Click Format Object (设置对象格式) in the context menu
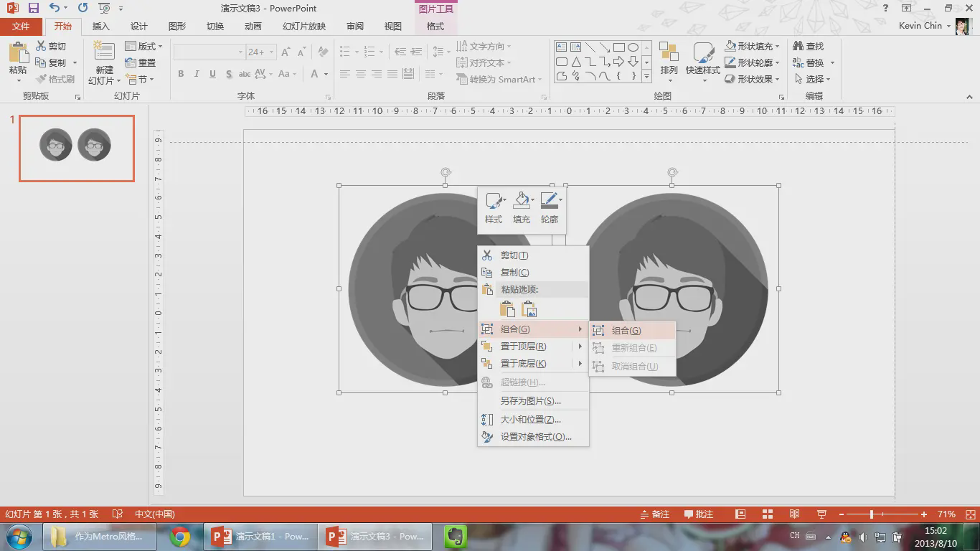980x551 pixels. 535,437
